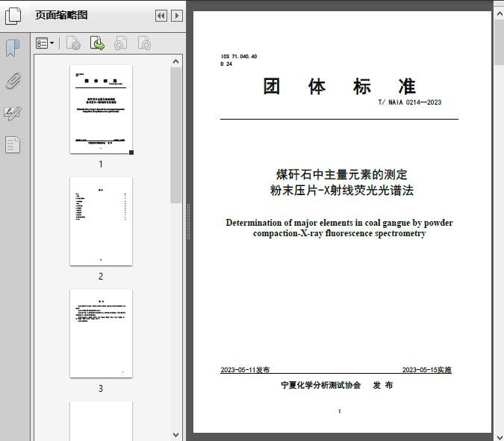Click the '页面缩略图' panel title

pyautogui.click(x=61, y=15)
